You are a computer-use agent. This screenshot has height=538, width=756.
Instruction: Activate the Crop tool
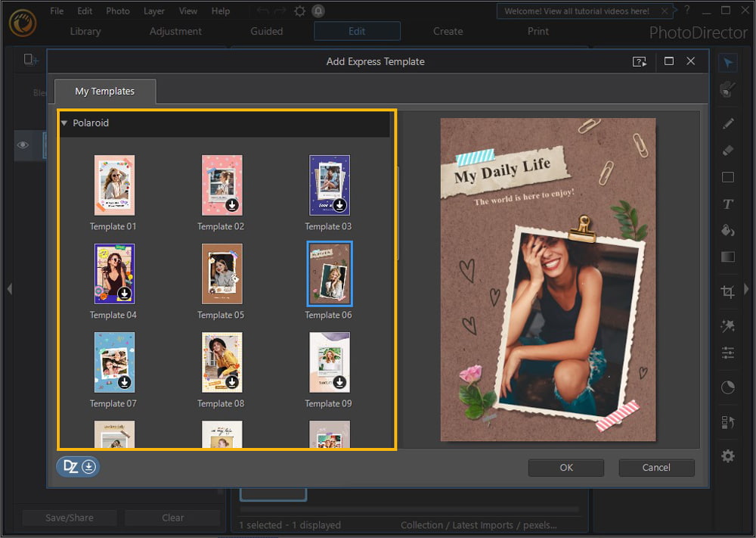click(727, 291)
